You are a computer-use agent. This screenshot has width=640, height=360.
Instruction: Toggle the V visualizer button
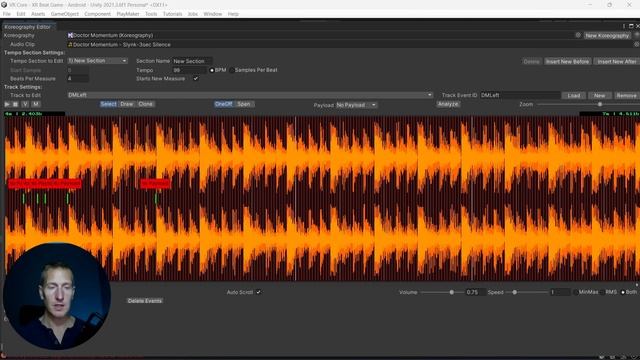25,104
